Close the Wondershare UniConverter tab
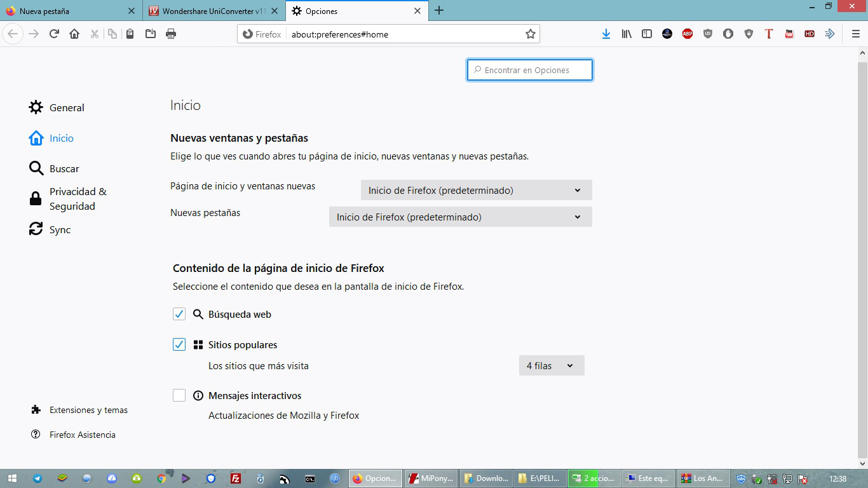The width and height of the screenshot is (868, 488). (x=275, y=11)
